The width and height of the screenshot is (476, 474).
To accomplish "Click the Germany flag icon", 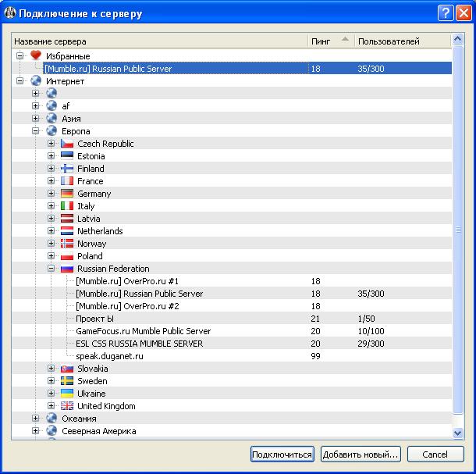I will click(67, 194).
